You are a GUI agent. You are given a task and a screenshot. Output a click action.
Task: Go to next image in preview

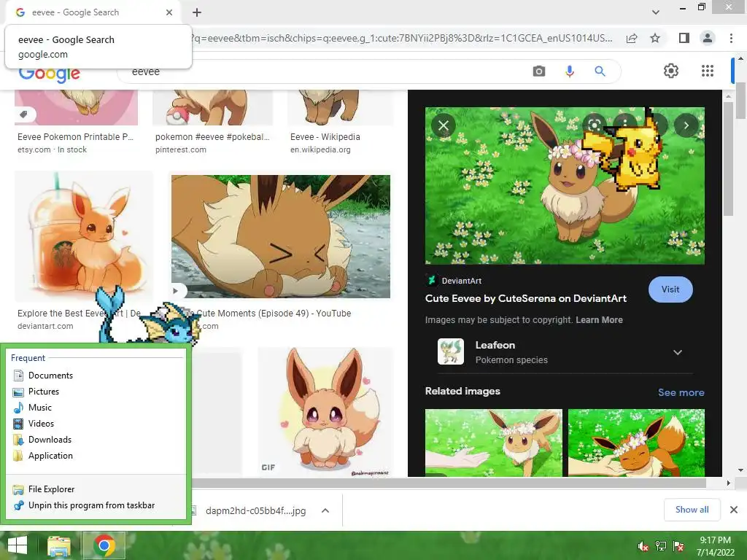pyautogui.click(x=686, y=125)
